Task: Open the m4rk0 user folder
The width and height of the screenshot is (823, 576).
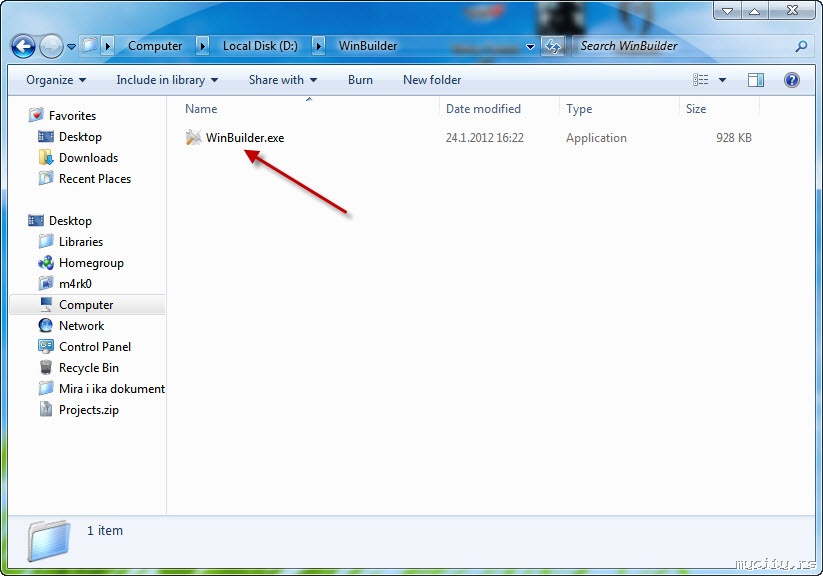Action: point(75,284)
